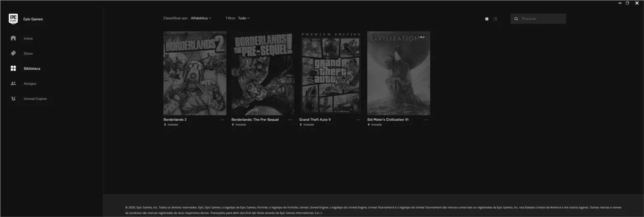Image resolution: width=644 pixels, height=217 pixels.
Task: Expand the Filtro Tudo dropdown
Action: pyautogui.click(x=244, y=18)
